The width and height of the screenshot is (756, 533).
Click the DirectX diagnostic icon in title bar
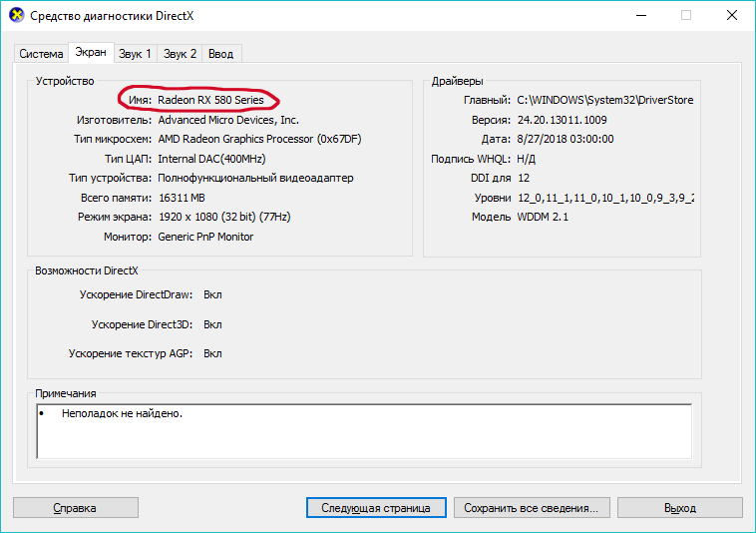click(16, 15)
